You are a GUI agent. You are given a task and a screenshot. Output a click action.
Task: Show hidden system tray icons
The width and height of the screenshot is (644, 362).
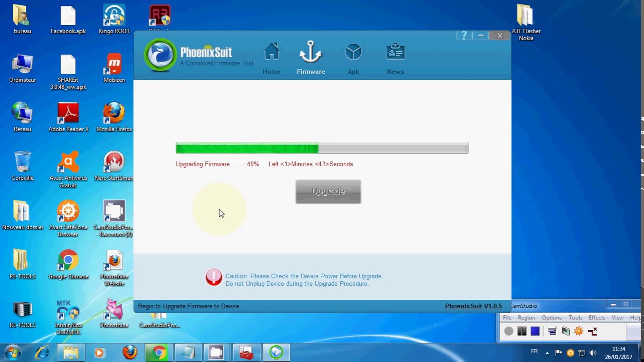(547, 353)
